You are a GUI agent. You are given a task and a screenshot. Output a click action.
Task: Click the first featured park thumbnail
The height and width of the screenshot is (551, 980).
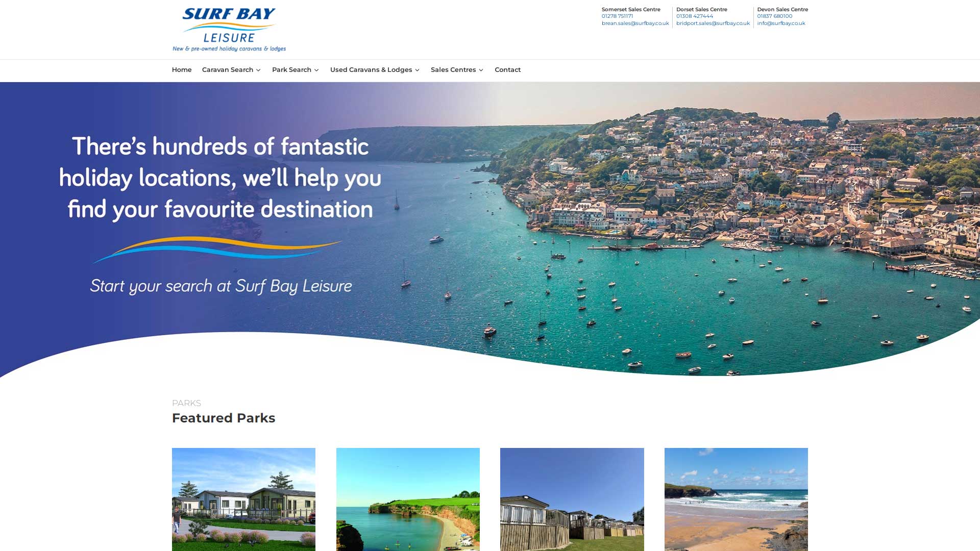[x=243, y=499]
